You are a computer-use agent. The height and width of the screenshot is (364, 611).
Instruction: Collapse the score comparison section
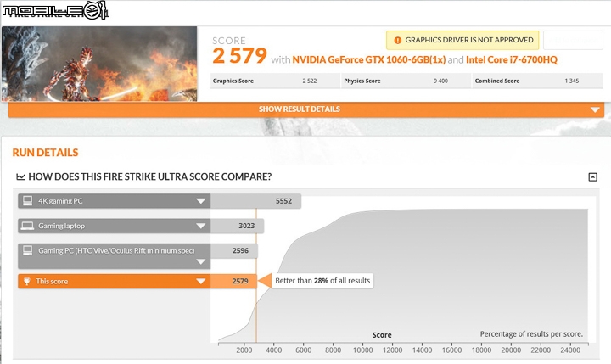pyautogui.click(x=592, y=177)
